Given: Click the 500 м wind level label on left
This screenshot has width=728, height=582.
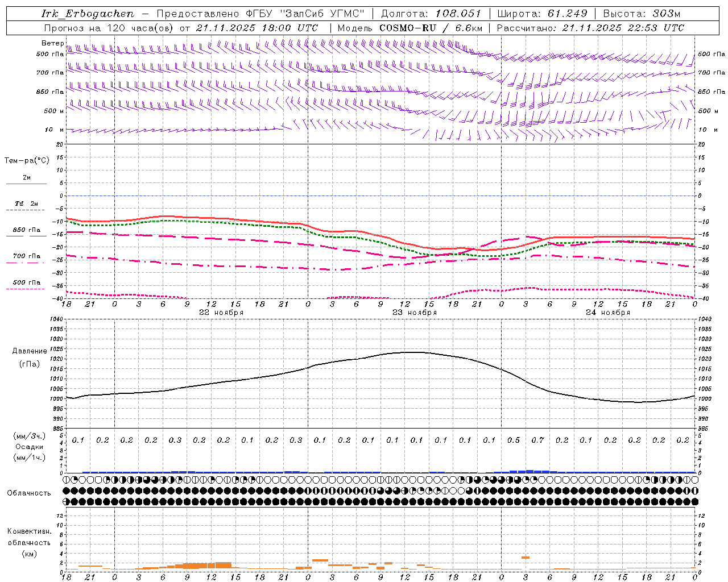Looking at the screenshot, I should tap(54, 111).
